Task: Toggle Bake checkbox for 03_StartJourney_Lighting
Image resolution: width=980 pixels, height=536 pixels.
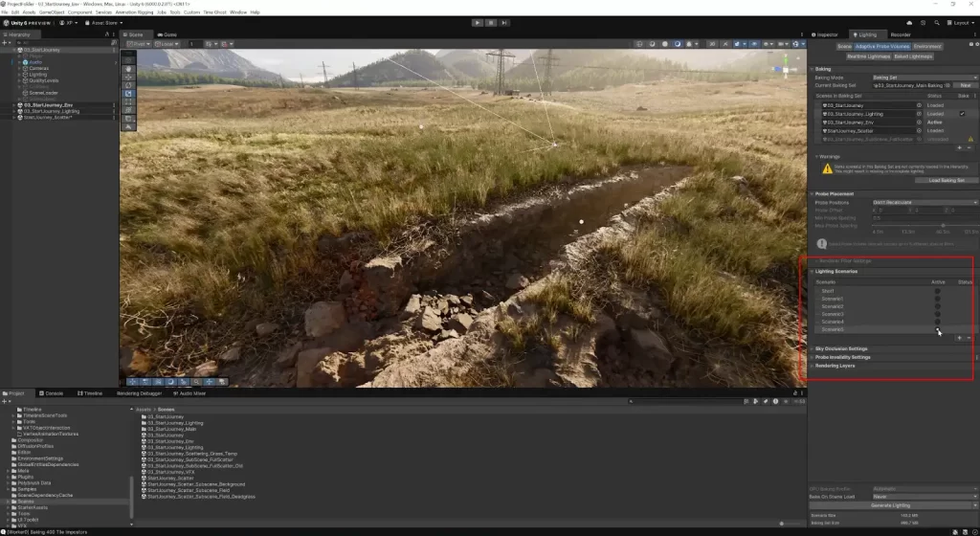Action: click(x=962, y=114)
